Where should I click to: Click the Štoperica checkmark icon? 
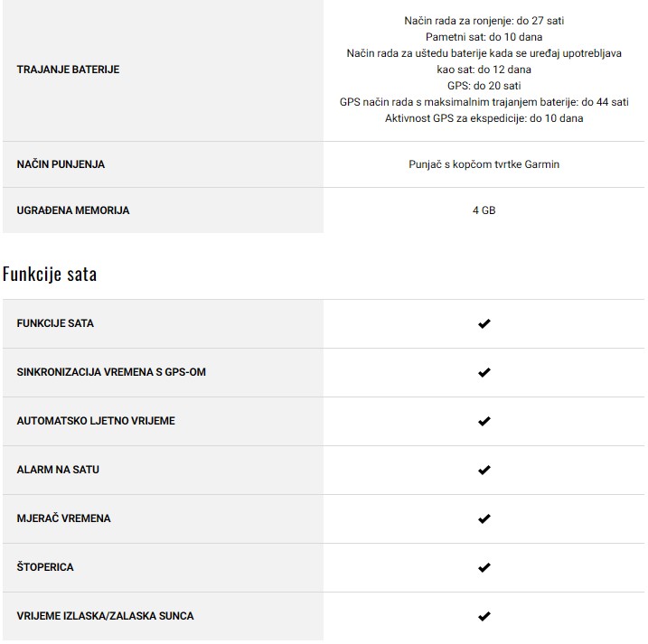click(484, 567)
